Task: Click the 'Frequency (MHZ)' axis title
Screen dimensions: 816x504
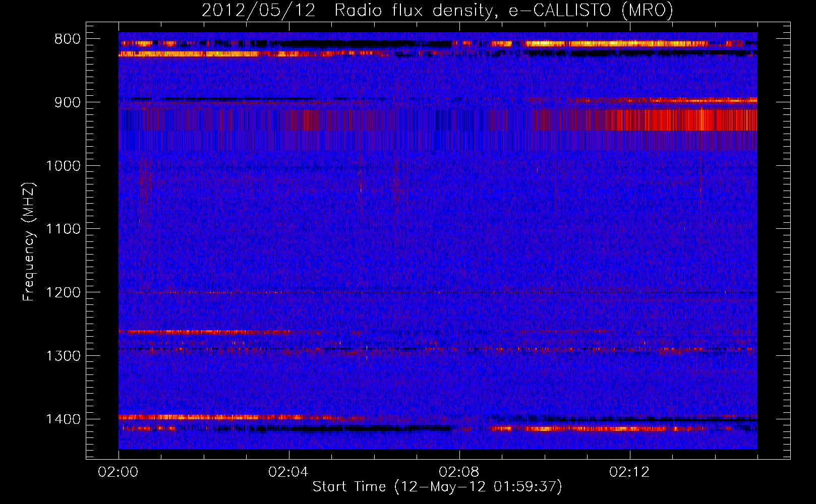Action: click(29, 241)
